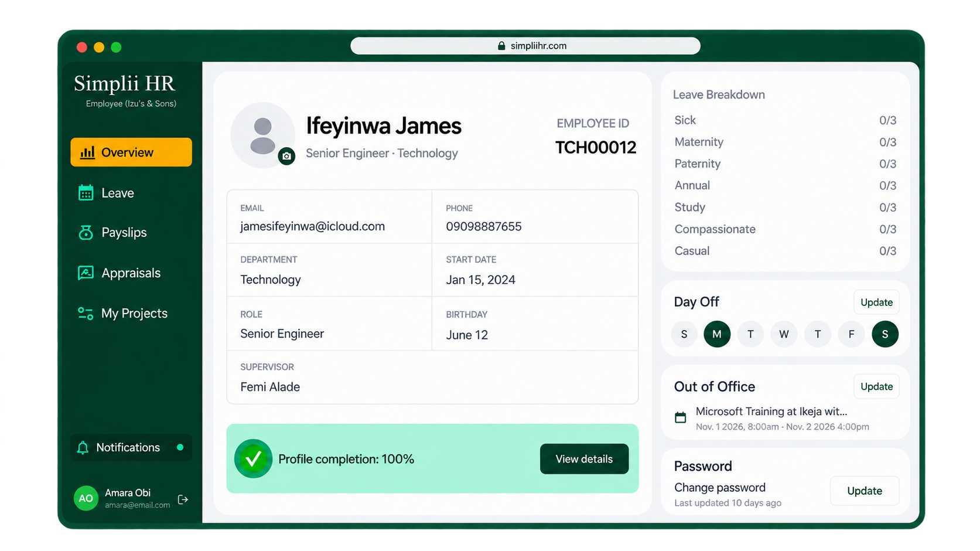Go to the Overview menu item
The width and height of the screenshot is (980, 551).
pyautogui.click(x=131, y=152)
